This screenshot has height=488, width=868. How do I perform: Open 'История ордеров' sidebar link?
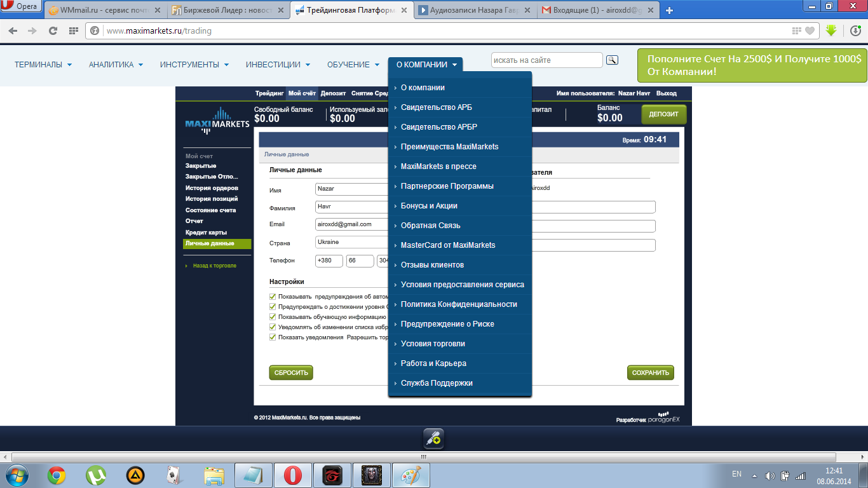[x=212, y=188]
